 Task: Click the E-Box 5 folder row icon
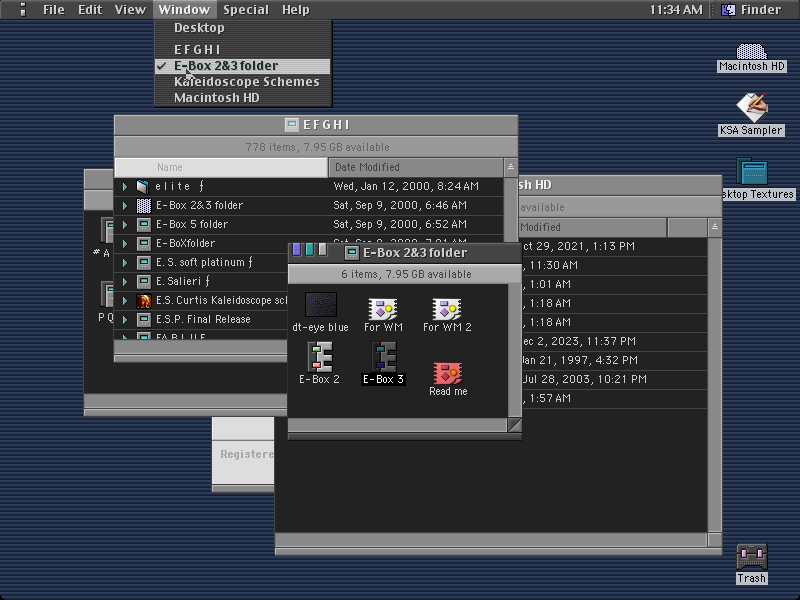[x=143, y=224]
